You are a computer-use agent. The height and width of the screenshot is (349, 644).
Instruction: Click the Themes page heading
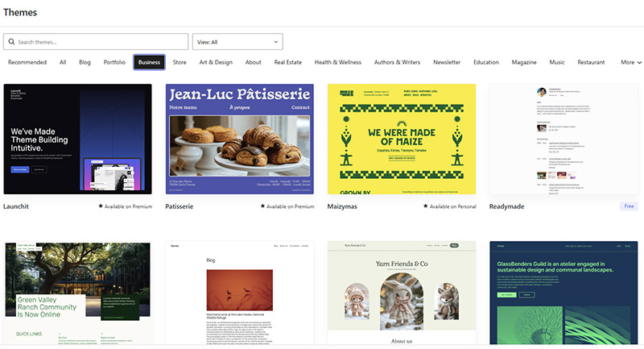[x=20, y=12]
